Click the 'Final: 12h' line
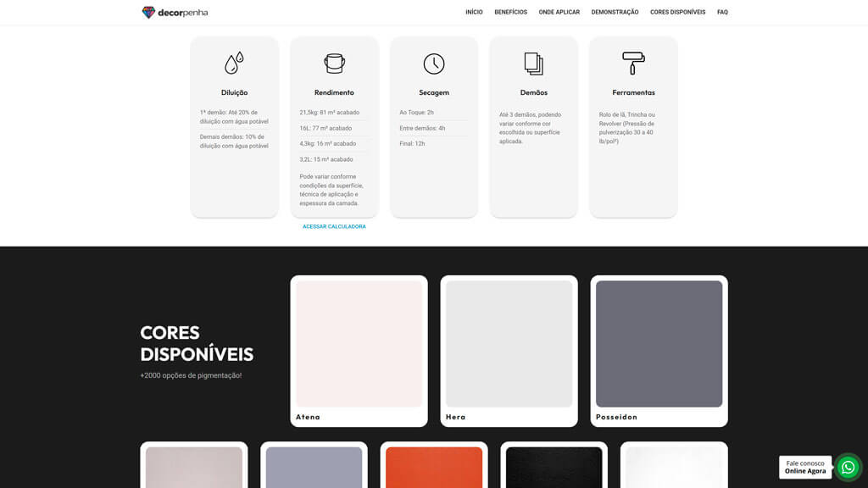Image resolution: width=868 pixels, height=488 pixels. pyautogui.click(x=413, y=144)
